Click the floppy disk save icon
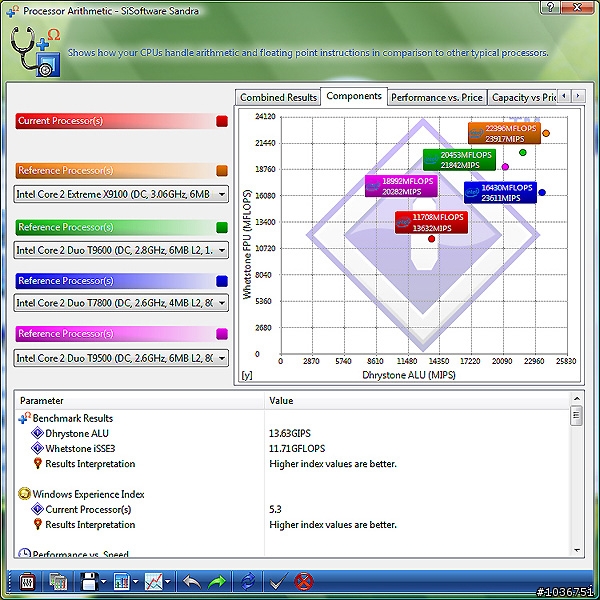Viewport: 600px width, 600px height. click(90, 582)
